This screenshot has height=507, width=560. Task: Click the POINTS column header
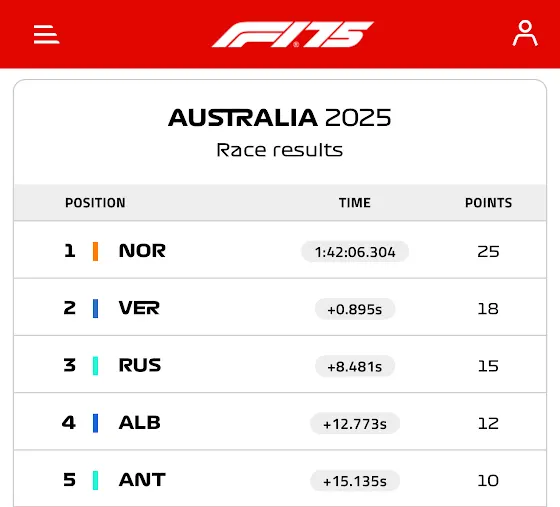coord(489,203)
